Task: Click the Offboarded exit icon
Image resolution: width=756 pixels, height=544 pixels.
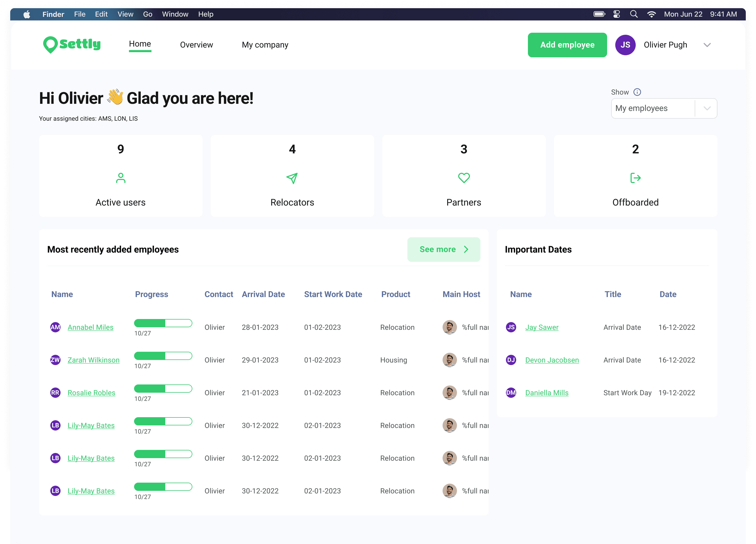Action: 635,178
